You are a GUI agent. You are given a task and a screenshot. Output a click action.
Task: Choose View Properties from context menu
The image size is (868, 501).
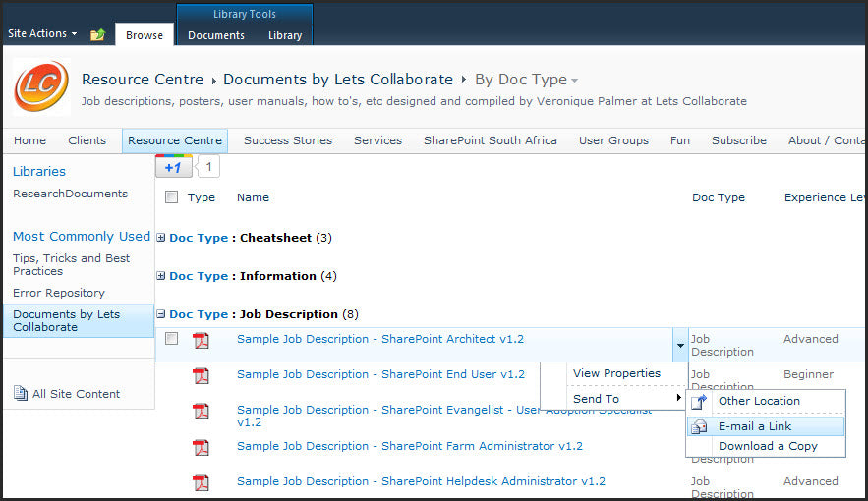click(616, 373)
